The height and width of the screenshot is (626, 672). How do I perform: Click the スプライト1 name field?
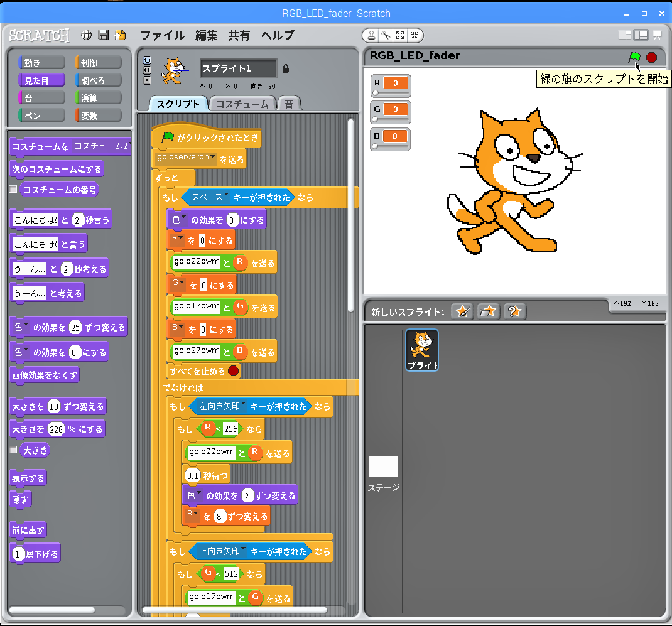click(x=238, y=68)
